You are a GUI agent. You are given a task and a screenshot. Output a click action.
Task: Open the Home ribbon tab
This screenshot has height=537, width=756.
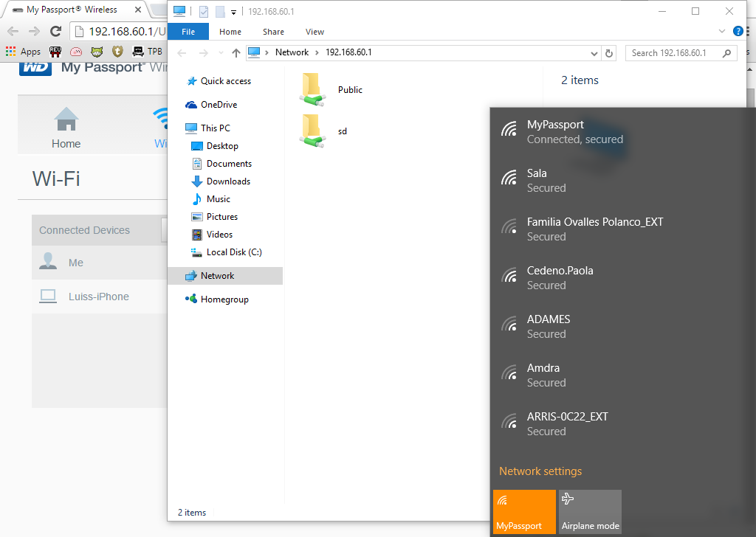230,32
